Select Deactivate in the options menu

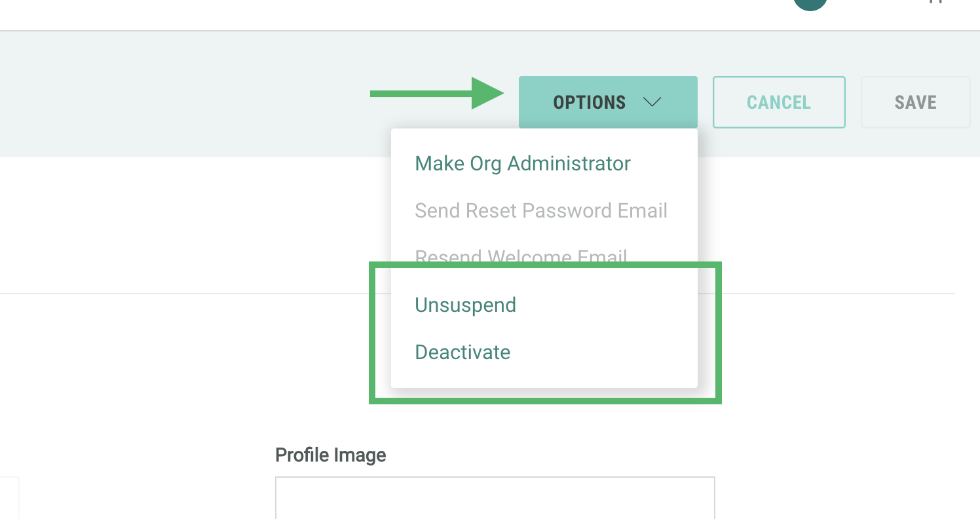click(462, 352)
